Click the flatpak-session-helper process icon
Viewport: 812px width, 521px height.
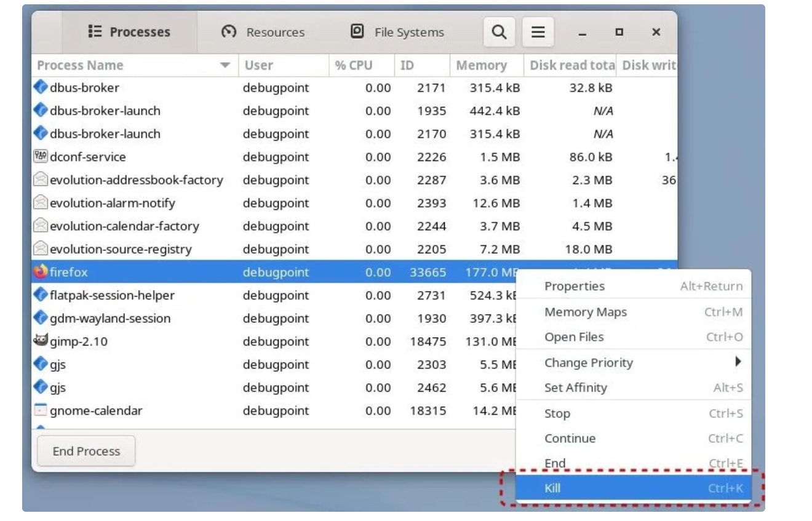click(41, 295)
